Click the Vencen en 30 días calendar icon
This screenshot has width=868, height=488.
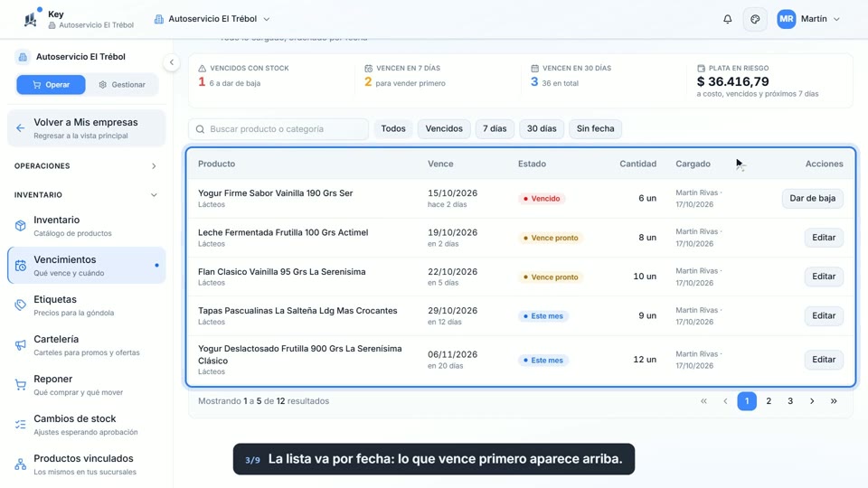534,68
